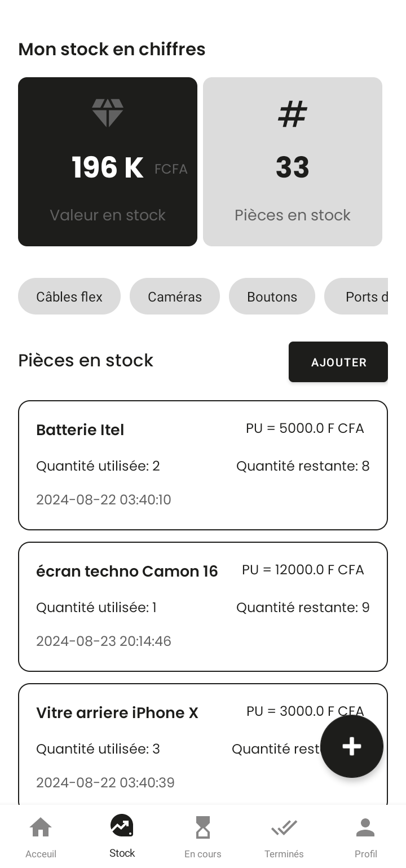Filter by Câbles flex category
Screen dimensions: 406x868
69,296
